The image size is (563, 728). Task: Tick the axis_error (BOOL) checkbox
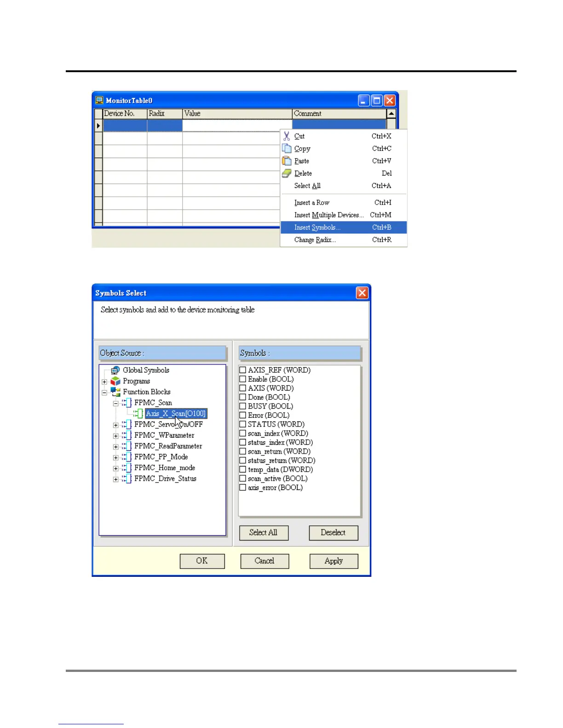tap(243, 488)
